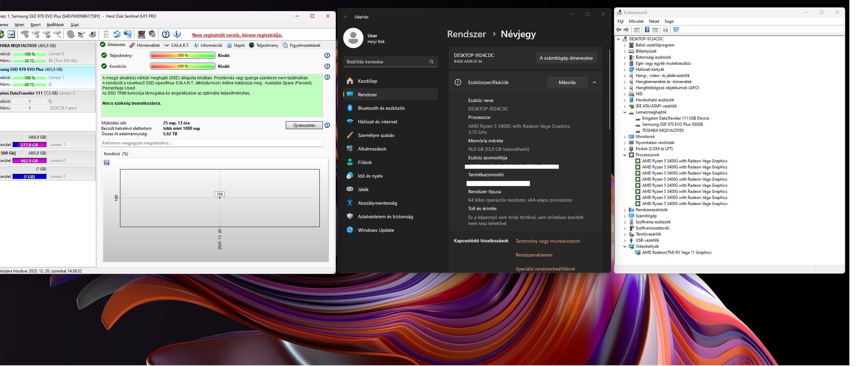
Task: Collapse Videokártyák node
Action: [x=625, y=247]
